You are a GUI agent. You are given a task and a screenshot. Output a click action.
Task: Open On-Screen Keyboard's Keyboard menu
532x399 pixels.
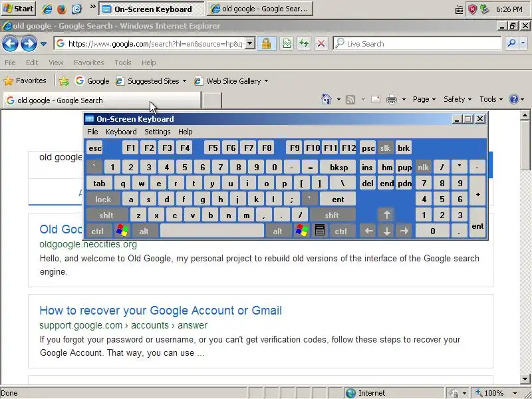point(121,132)
